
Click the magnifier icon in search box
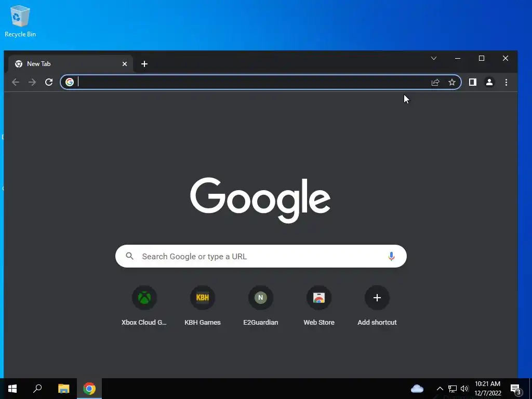pyautogui.click(x=129, y=256)
